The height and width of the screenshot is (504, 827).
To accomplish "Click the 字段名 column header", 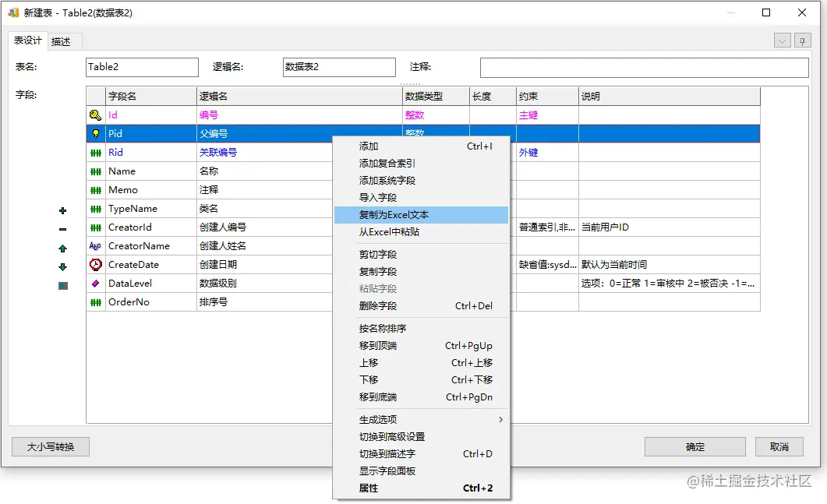I will pos(151,97).
